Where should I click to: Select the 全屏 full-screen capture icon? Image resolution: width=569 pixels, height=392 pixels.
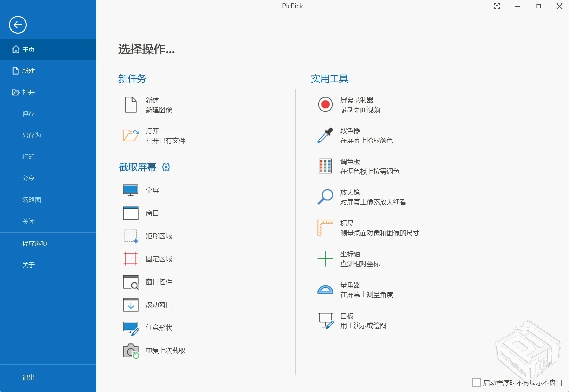[x=130, y=190]
